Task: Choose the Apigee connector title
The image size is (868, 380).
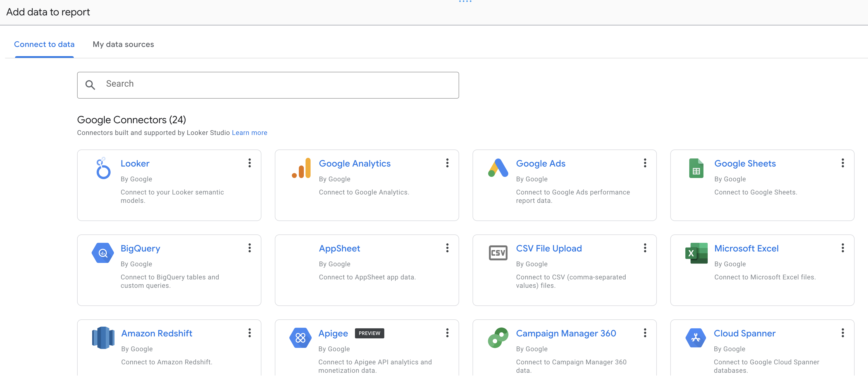Action: click(333, 333)
